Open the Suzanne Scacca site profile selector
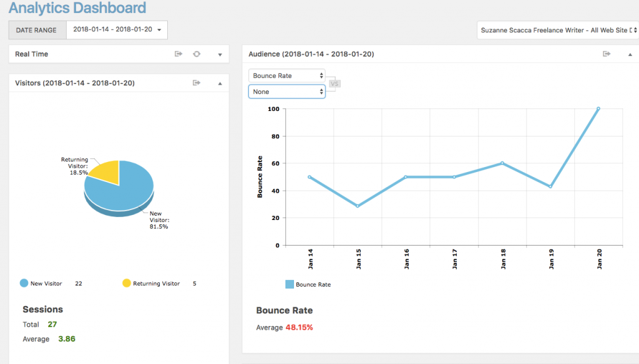This screenshot has width=639, height=364. [x=558, y=30]
